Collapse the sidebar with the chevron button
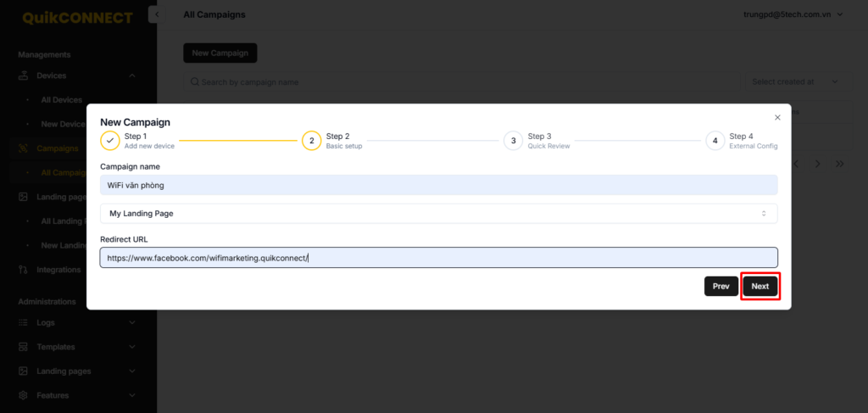The width and height of the screenshot is (868, 413). coord(157,14)
